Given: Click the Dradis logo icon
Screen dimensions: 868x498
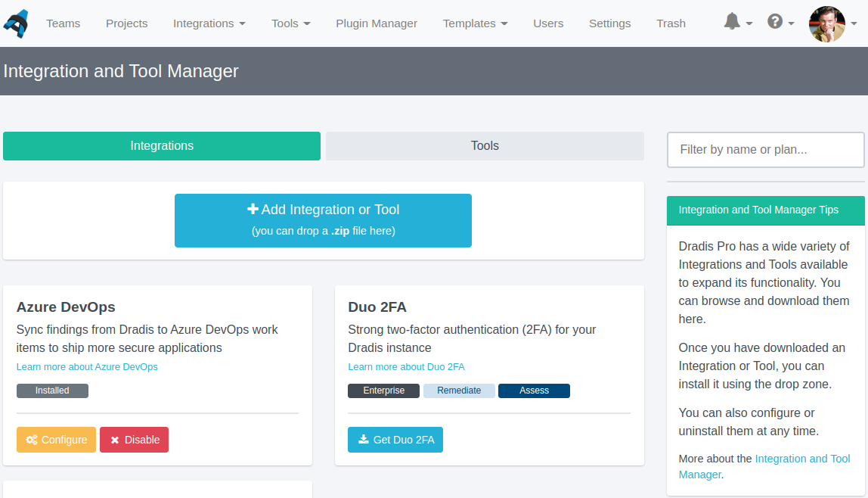Looking at the screenshot, I should [16, 23].
